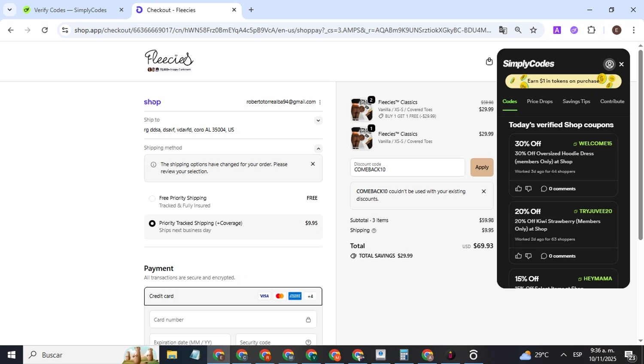Bookmark this page with the star icon
644x364 pixels.
tap(533, 30)
